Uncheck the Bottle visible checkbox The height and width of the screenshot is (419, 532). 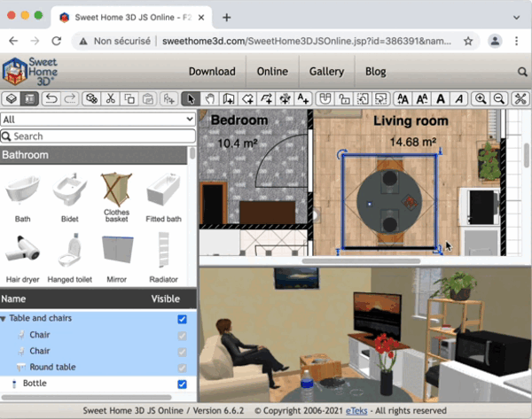click(x=182, y=384)
